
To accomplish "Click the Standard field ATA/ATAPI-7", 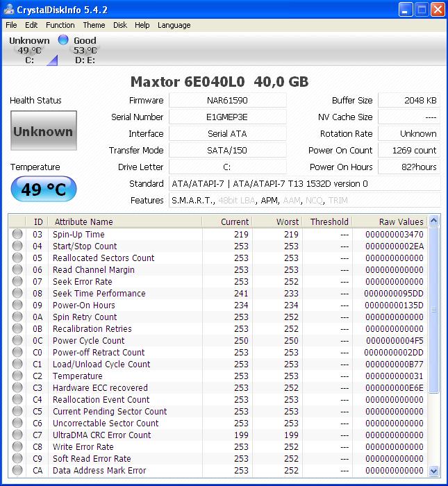I will 304,184.
